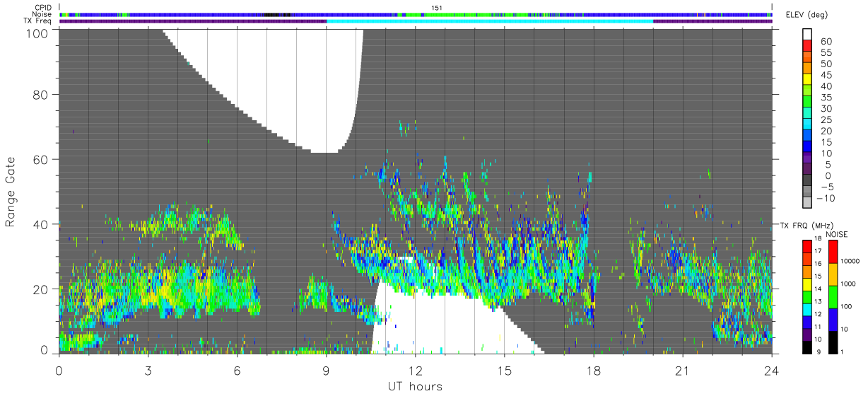Click ELEV color bar label "35"
The height and width of the screenshot is (401, 868).
pos(826,97)
